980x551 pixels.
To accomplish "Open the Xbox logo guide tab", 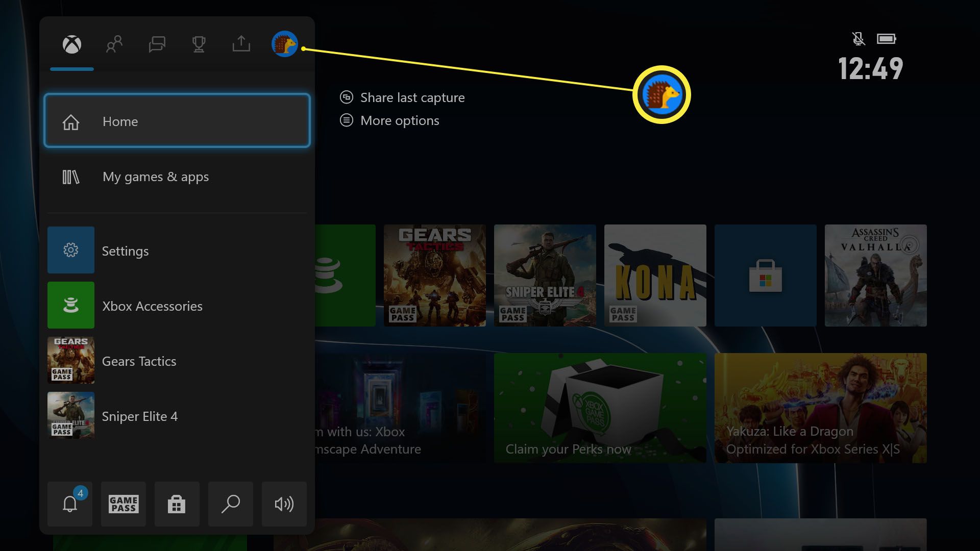I will click(x=72, y=44).
